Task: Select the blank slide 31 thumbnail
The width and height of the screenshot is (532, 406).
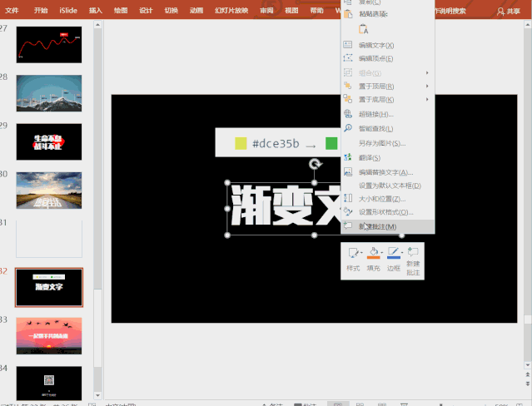Action: pyautogui.click(x=49, y=239)
